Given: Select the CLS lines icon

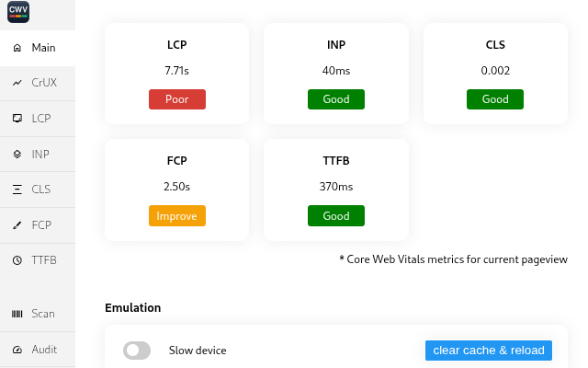Looking at the screenshot, I should click(17, 190).
